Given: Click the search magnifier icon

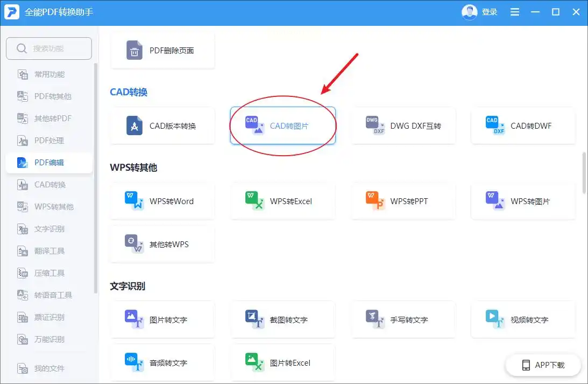Looking at the screenshot, I should (22, 48).
